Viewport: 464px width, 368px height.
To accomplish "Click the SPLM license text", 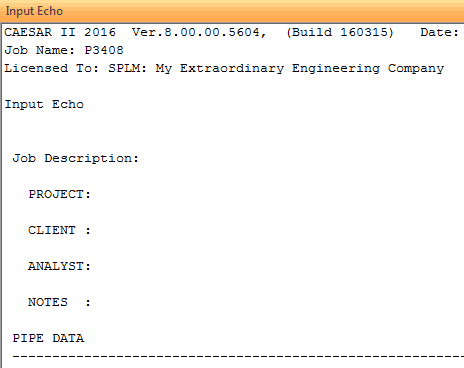I will point(127,68).
